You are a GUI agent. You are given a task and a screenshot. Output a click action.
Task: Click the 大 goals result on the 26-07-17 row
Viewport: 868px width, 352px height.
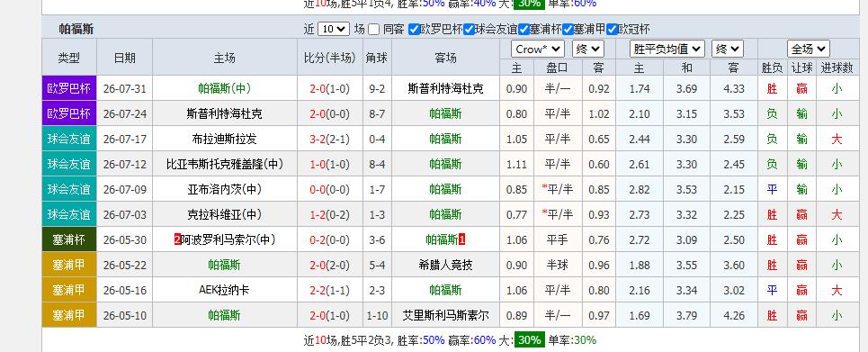(x=837, y=140)
